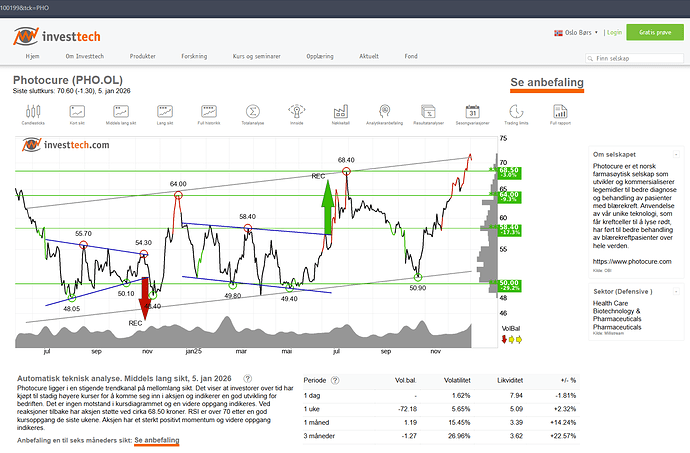The image size is (690, 453).
Task: Select the Kort sikt chart icon
Action: 77,113
